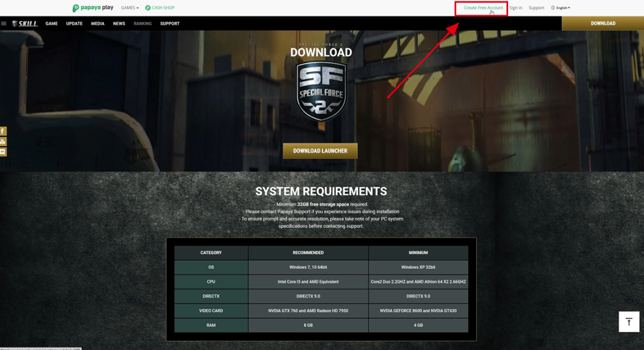The width and height of the screenshot is (644, 350).
Task: Click Create Free Account link
Action: pyautogui.click(x=483, y=8)
